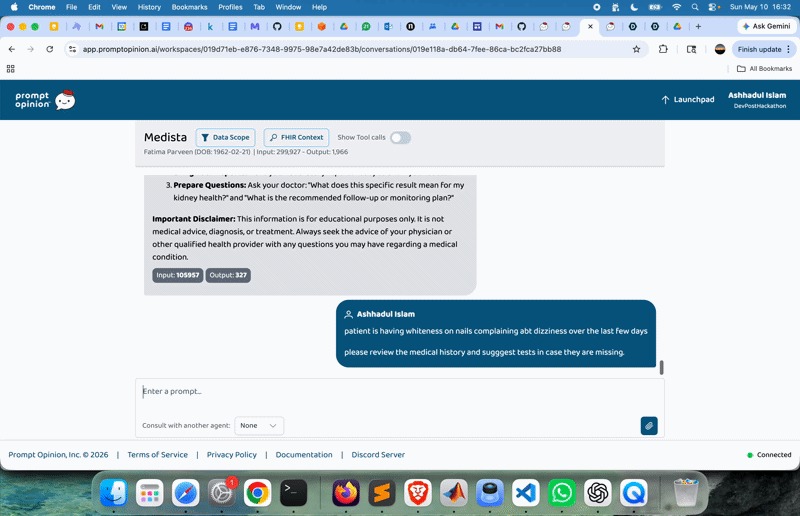Open the Privacy Policy link
The width and height of the screenshot is (800, 516).
232,455
